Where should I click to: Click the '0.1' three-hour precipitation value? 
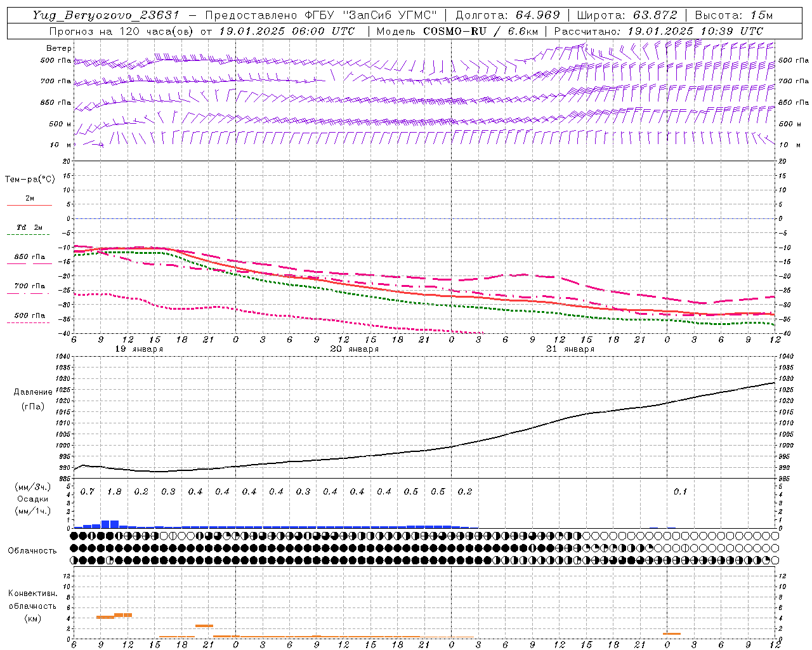point(680,492)
